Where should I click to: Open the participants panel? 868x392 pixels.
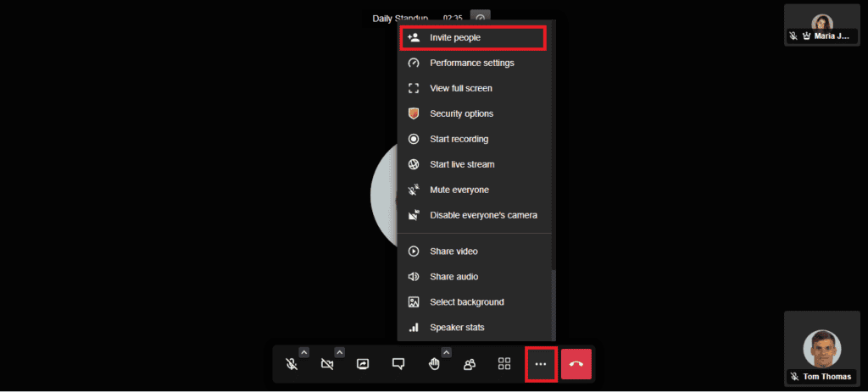(470, 364)
